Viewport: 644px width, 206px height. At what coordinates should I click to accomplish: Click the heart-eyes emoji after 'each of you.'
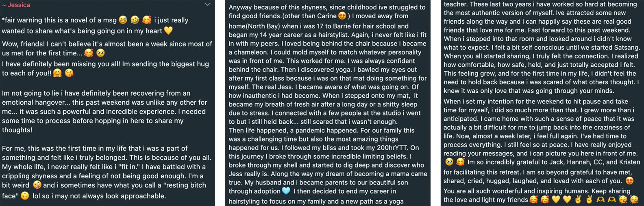[629, 181]
